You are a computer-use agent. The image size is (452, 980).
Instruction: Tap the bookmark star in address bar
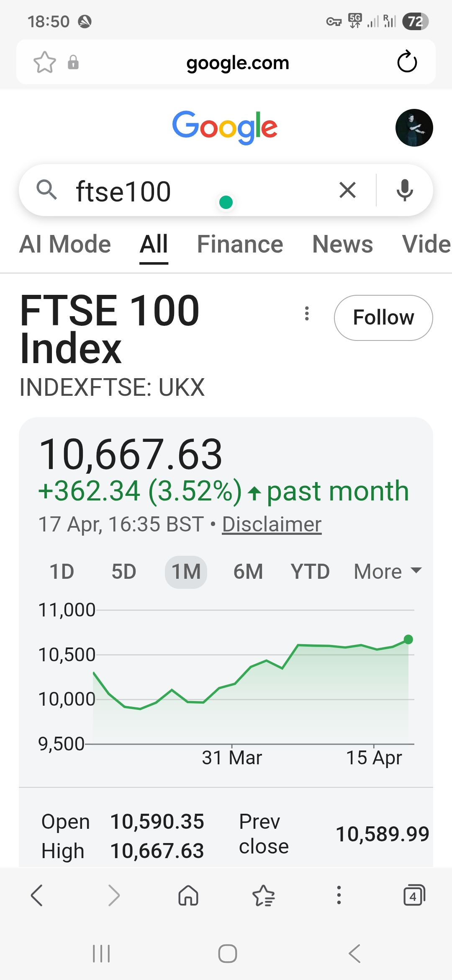(44, 62)
